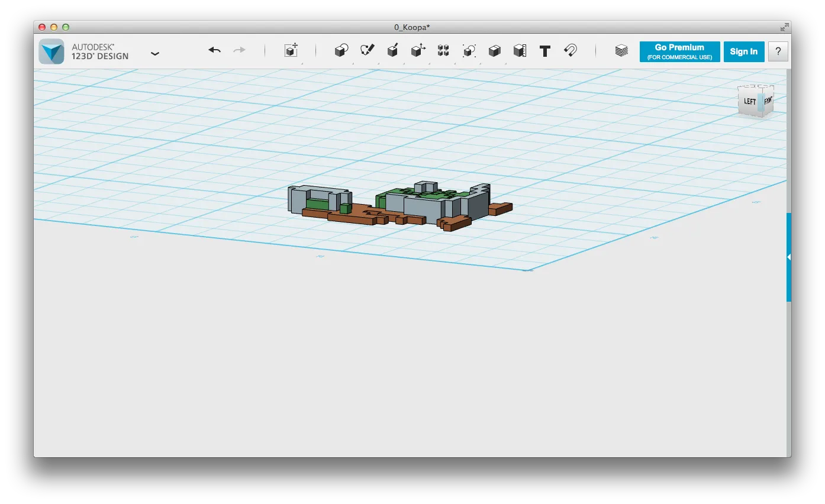
Task: Switch to LEFT face on view cube
Action: pos(750,102)
